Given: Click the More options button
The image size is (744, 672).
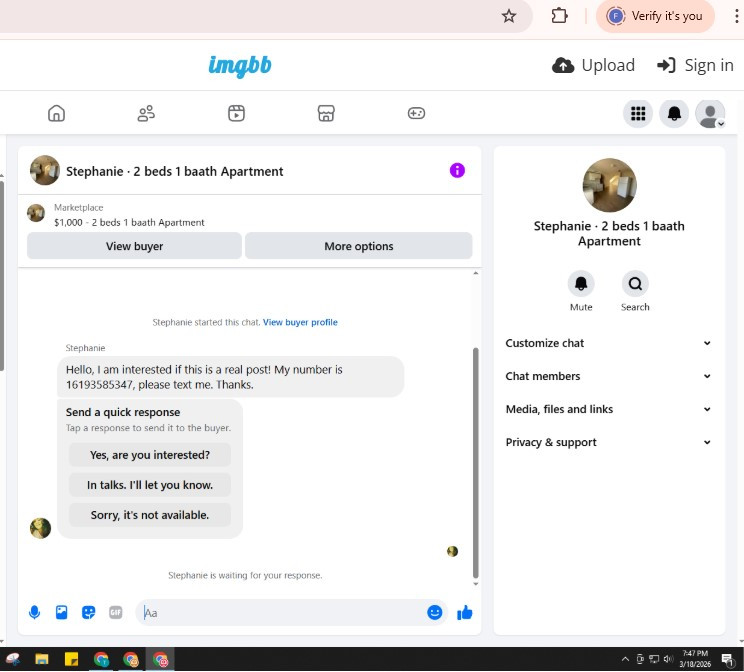Looking at the screenshot, I should pyautogui.click(x=359, y=246).
